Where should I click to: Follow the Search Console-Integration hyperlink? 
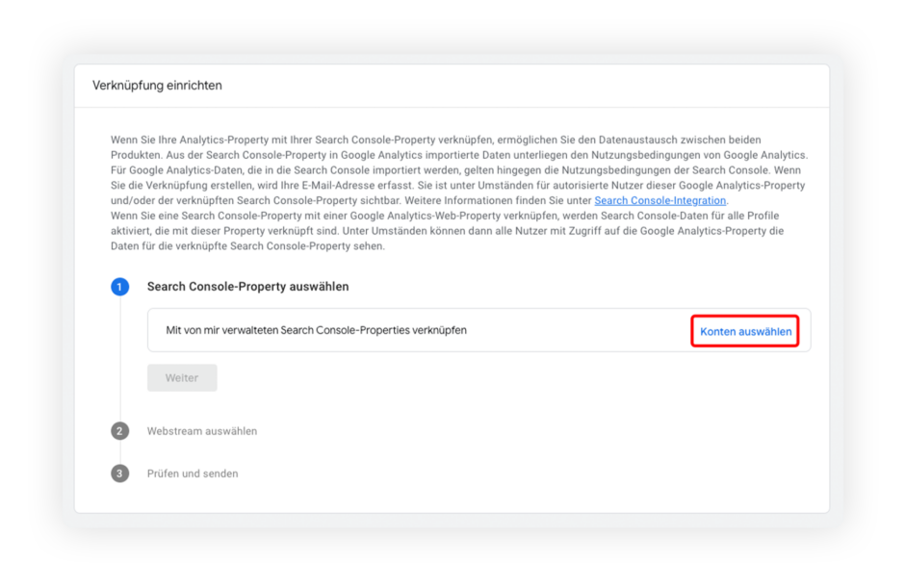click(659, 200)
